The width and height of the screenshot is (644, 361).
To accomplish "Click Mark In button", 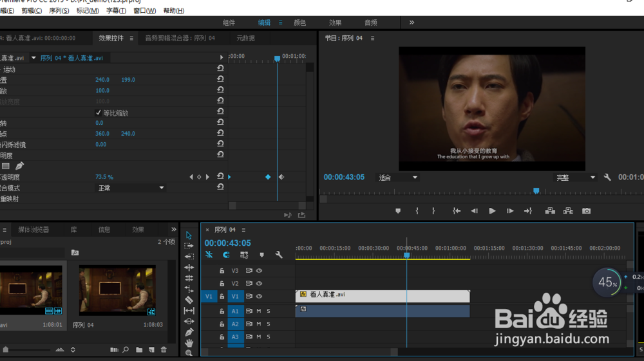I will [417, 211].
